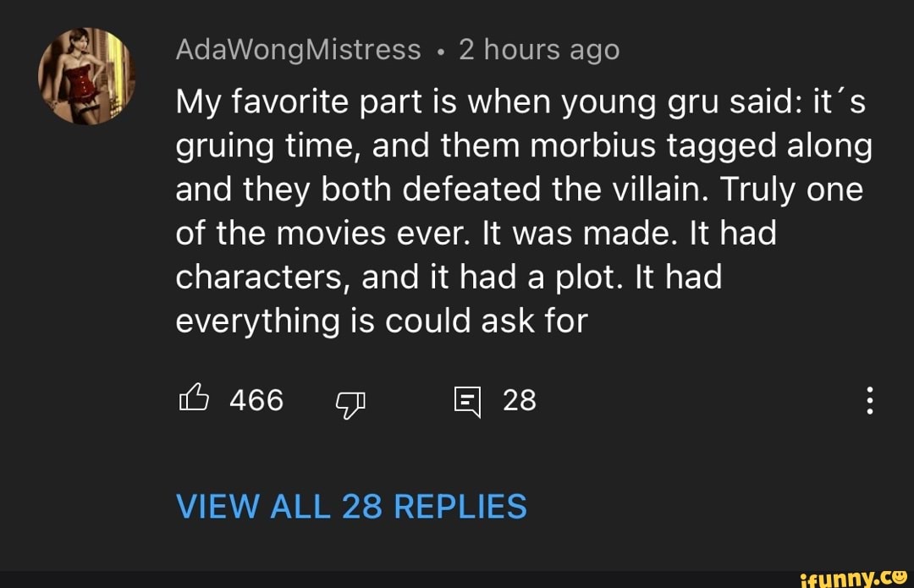Click the "2 hours ago" timestamp
Image resolution: width=914 pixels, height=588 pixels.
(x=539, y=51)
